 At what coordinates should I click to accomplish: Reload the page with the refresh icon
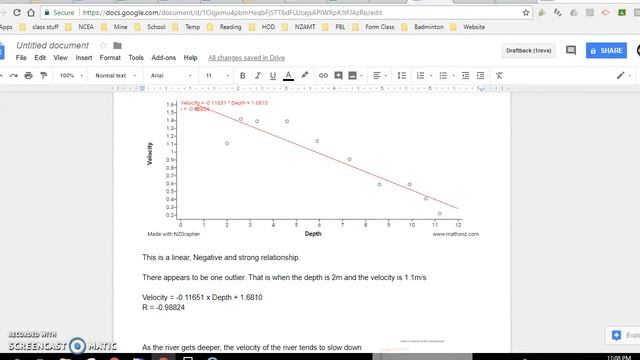click(17, 13)
